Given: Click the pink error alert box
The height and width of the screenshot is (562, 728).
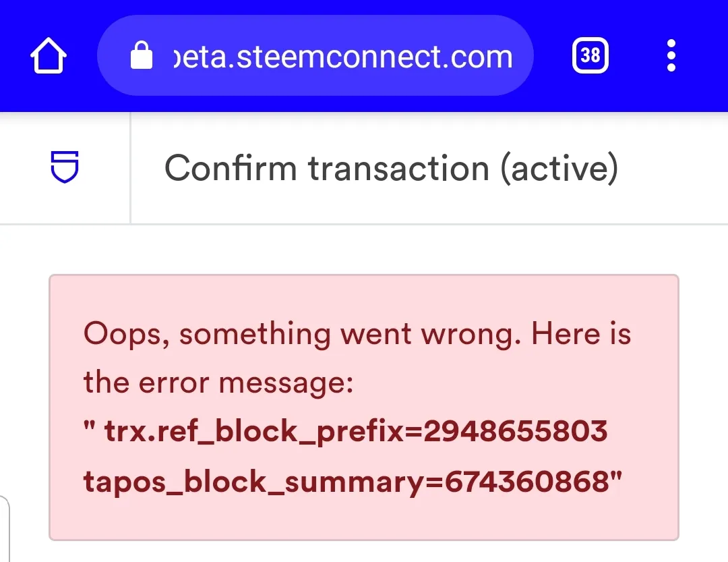Looking at the screenshot, I should click(364, 408).
